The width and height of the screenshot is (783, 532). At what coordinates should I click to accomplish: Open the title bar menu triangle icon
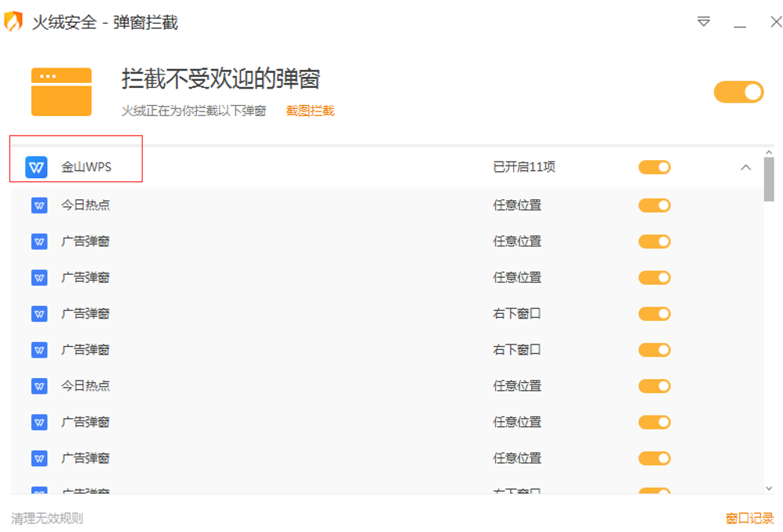[x=704, y=21]
